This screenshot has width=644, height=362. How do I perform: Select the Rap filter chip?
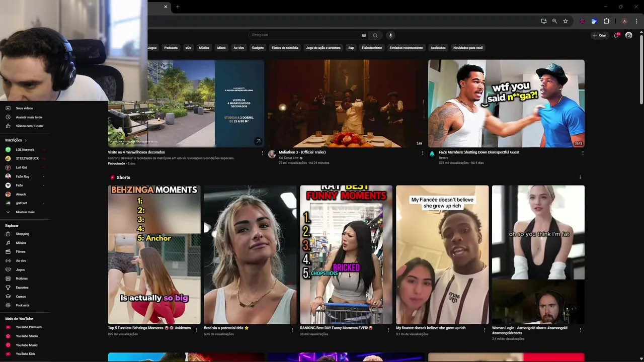point(351,48)
